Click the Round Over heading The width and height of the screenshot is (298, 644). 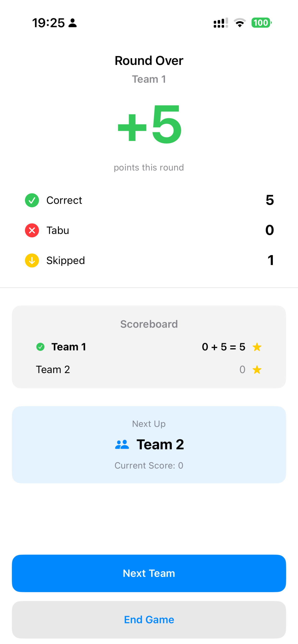[x=149, y=60]
